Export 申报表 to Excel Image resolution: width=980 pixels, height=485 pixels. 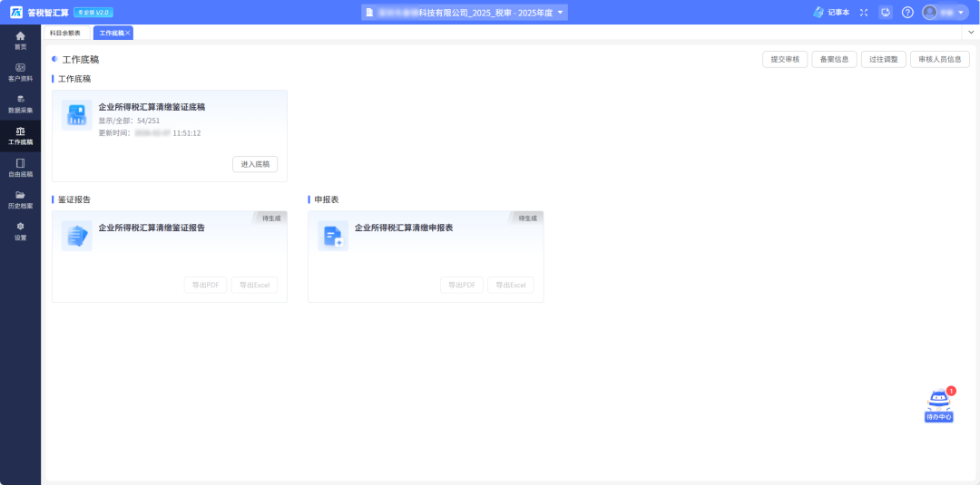(511, 286)
